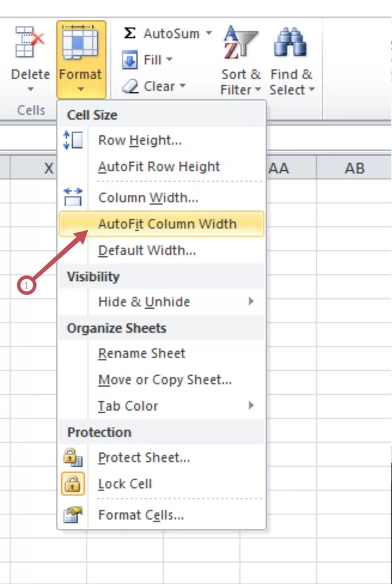This screenshot has height=584, width=392.
Task: Click the Delete cells icon
Action: 30,43
